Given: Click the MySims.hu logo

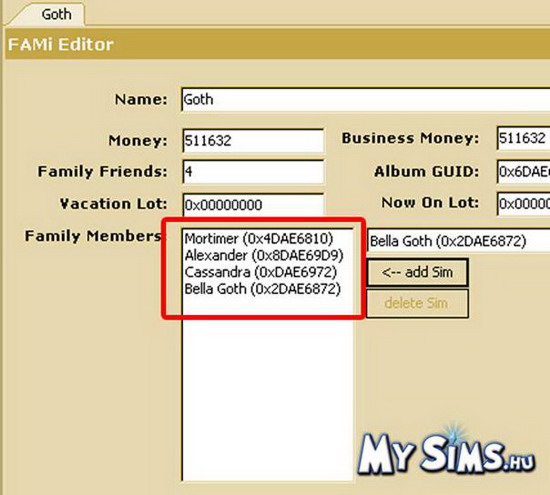Looking at the screenshot, I should point(447,453).
